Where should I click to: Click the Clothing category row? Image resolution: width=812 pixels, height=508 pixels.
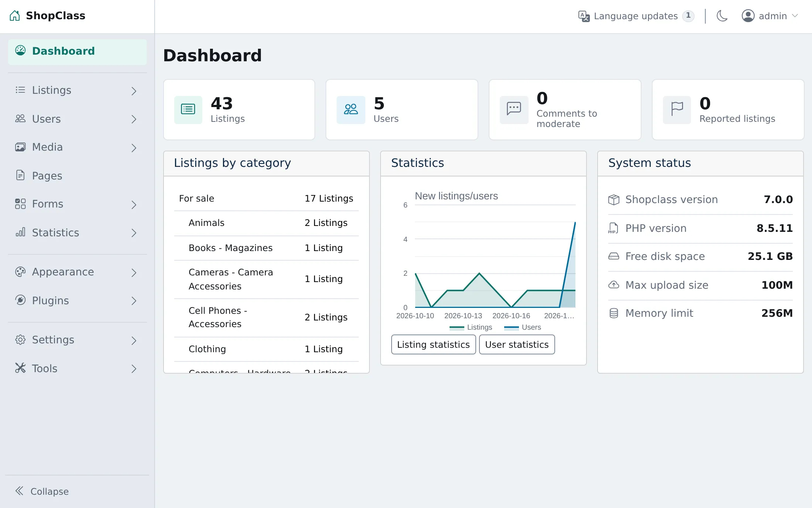click(266, 349)
